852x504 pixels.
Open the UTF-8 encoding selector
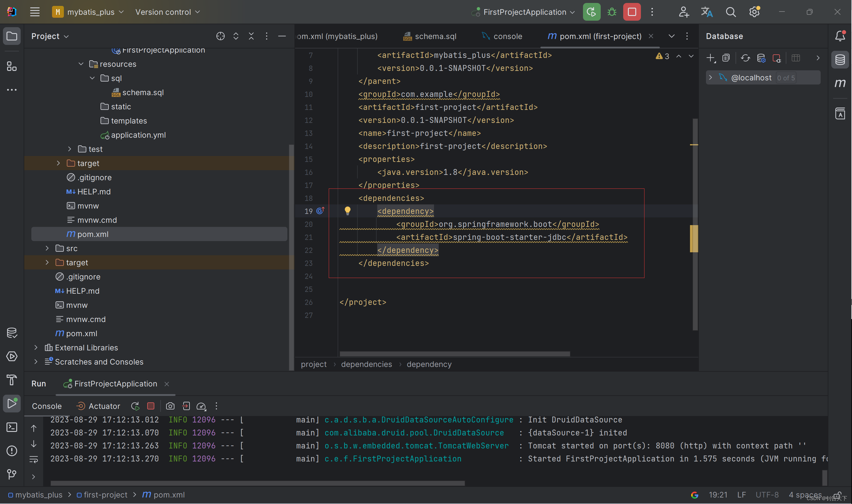pos(767,495)
